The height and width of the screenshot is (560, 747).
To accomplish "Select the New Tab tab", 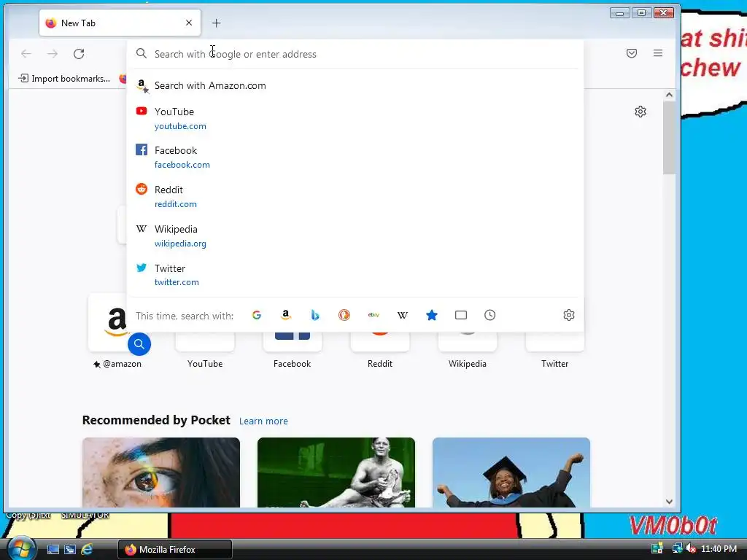I will point(120,23).
